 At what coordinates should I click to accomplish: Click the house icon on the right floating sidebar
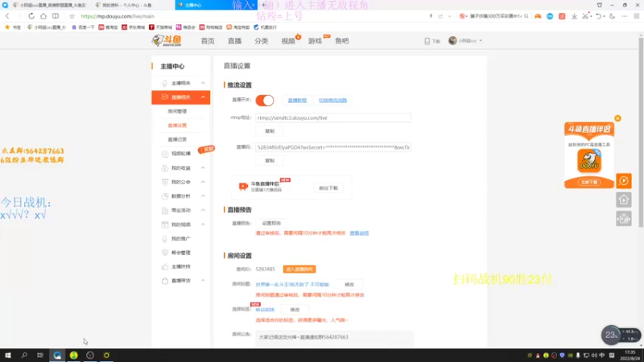click(623, 200)
